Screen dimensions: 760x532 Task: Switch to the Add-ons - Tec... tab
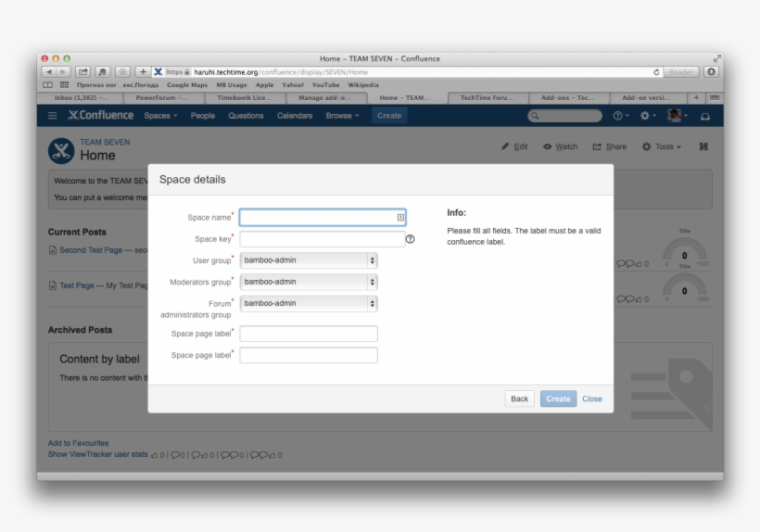pos(567,98)
